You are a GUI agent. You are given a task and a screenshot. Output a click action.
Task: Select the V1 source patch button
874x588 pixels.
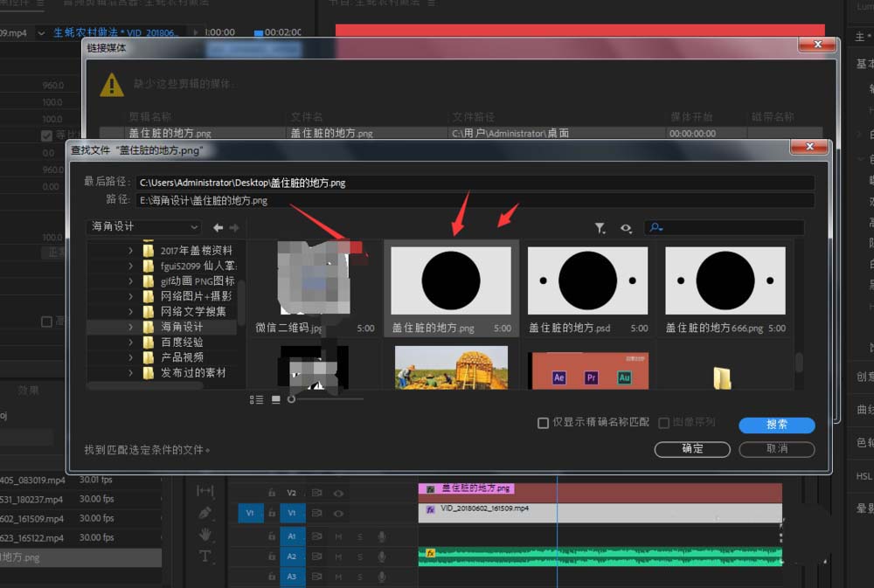pos(250,514)
